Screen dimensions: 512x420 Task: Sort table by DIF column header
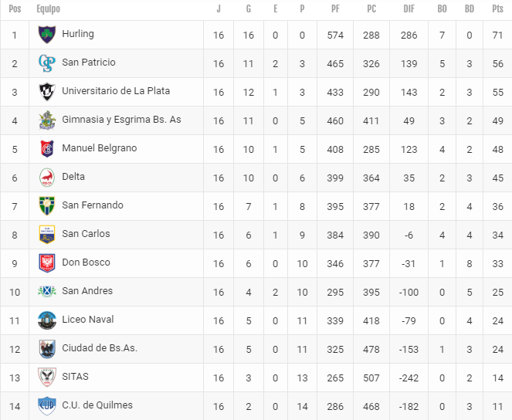pos(409,8)
